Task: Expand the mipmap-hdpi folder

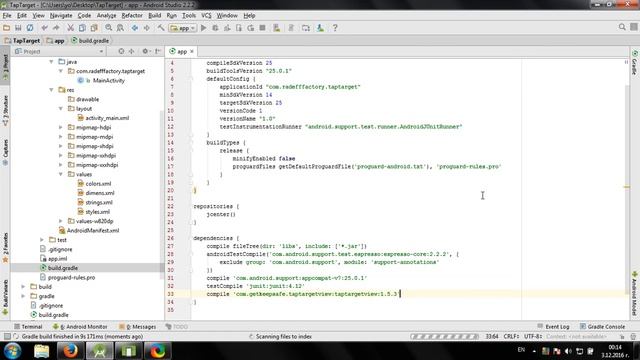Action: point(61,127)
